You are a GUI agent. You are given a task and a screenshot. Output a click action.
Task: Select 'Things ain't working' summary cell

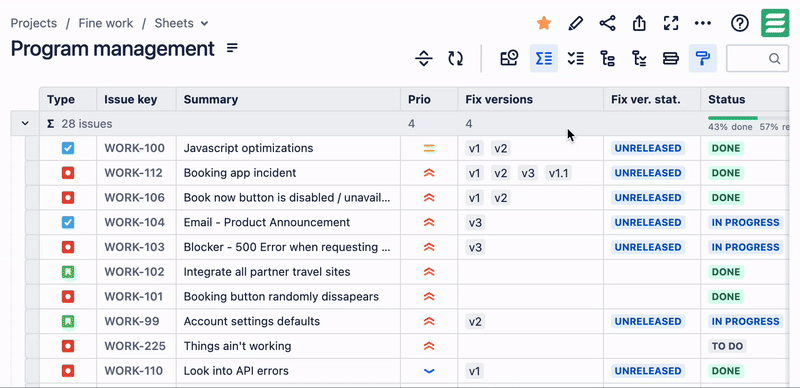coord(288,346)
